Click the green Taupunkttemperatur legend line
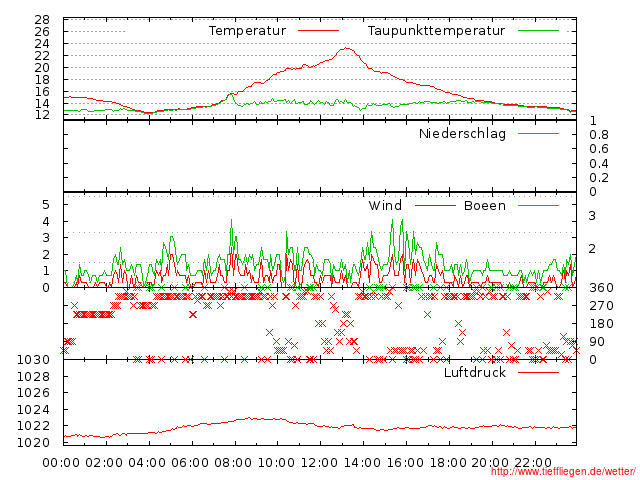The height and width of the screenshot is (480, 640). pyautogui.click(x=538, y=31)
